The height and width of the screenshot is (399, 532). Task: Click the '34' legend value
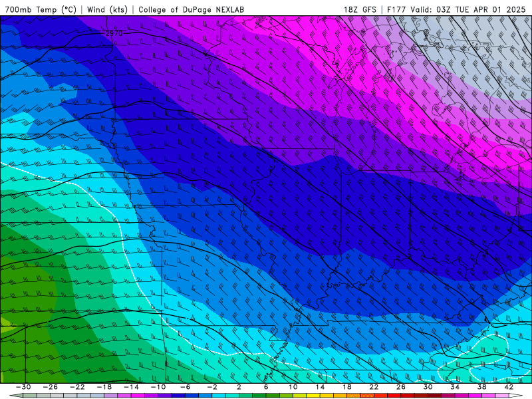[455, 387]
